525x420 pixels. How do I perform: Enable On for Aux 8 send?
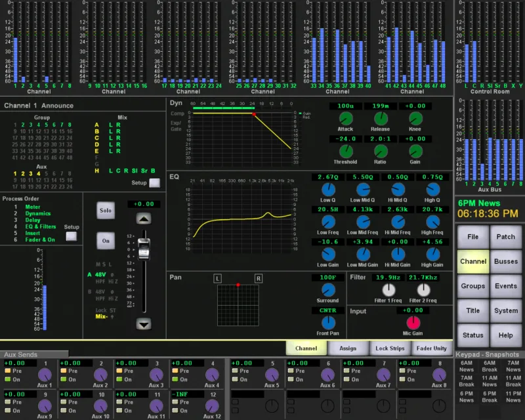click(x=402, y=379)
